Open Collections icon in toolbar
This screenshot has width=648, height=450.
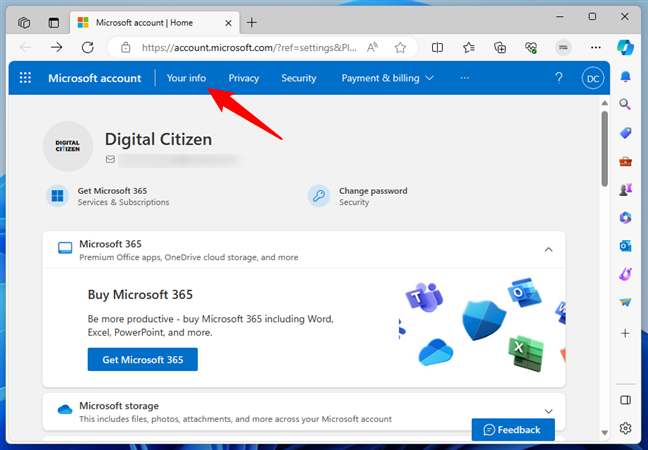pyautogui.click(x=500, y=48)
